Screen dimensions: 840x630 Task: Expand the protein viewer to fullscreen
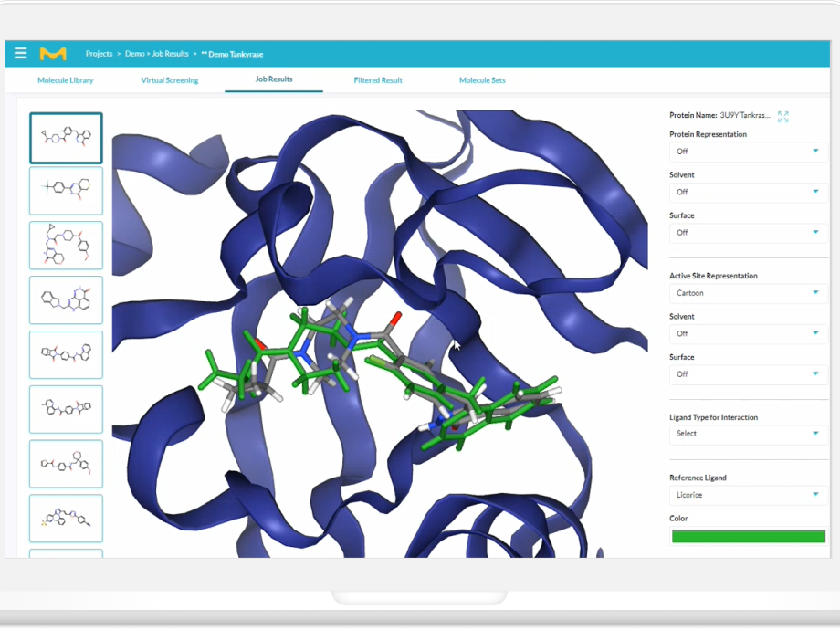point(782,116)
